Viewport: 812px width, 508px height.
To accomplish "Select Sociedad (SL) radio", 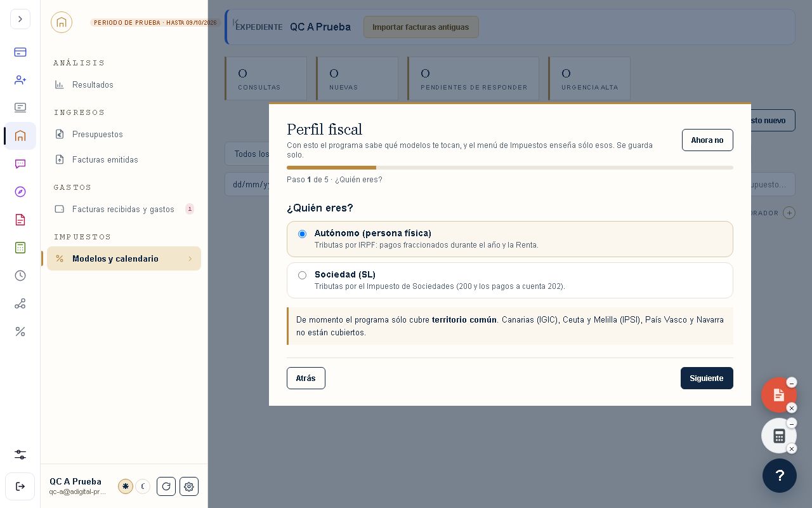I will click(302, 275).
